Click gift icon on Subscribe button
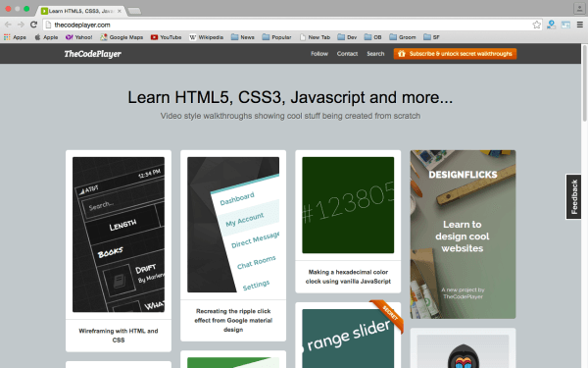This screenshot has height=368, width=588. click(402, 54)
